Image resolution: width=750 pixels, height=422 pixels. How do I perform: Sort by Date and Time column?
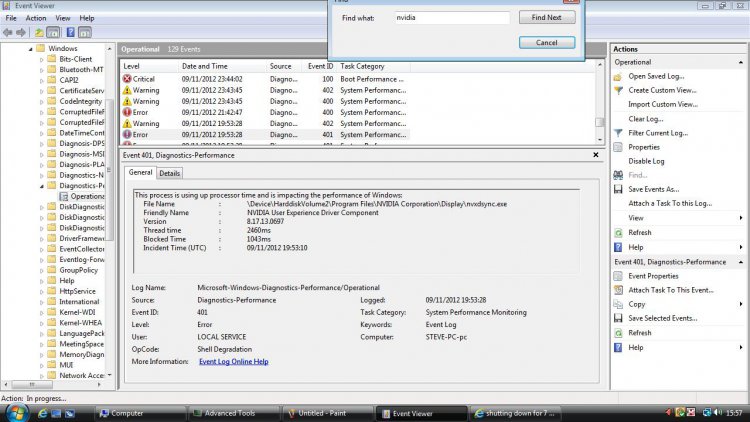[221, 66]
